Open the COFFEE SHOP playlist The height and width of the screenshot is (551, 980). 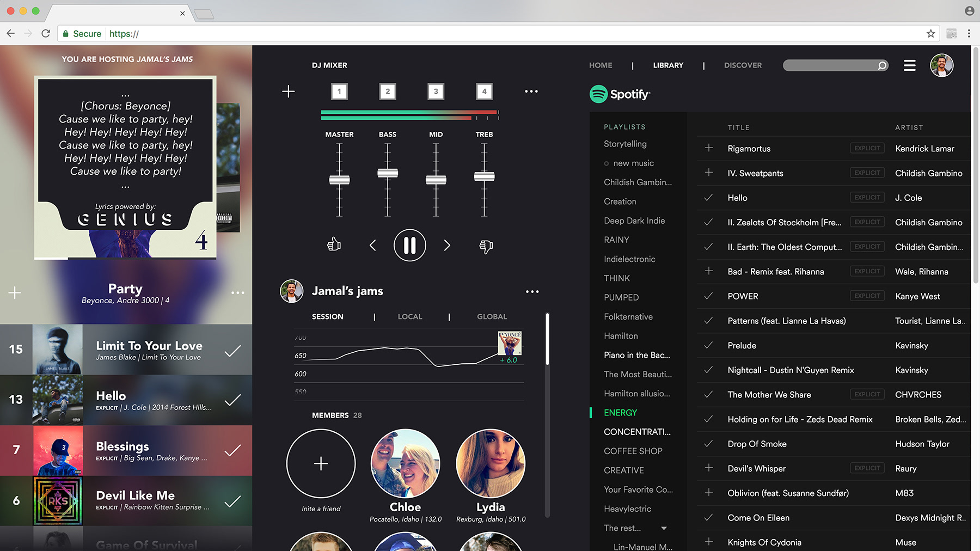[633, 451]
